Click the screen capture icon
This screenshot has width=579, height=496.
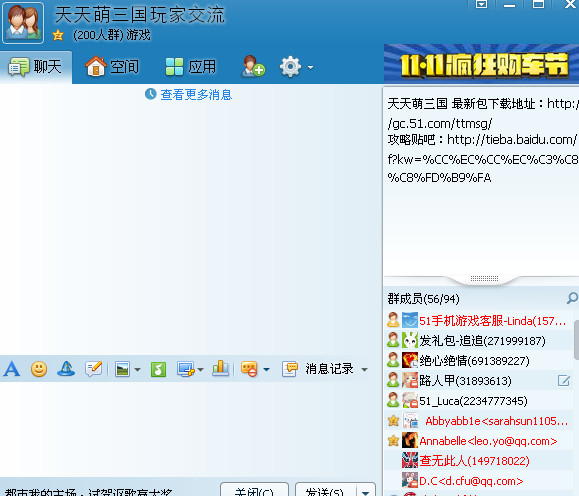click(186, 369)
